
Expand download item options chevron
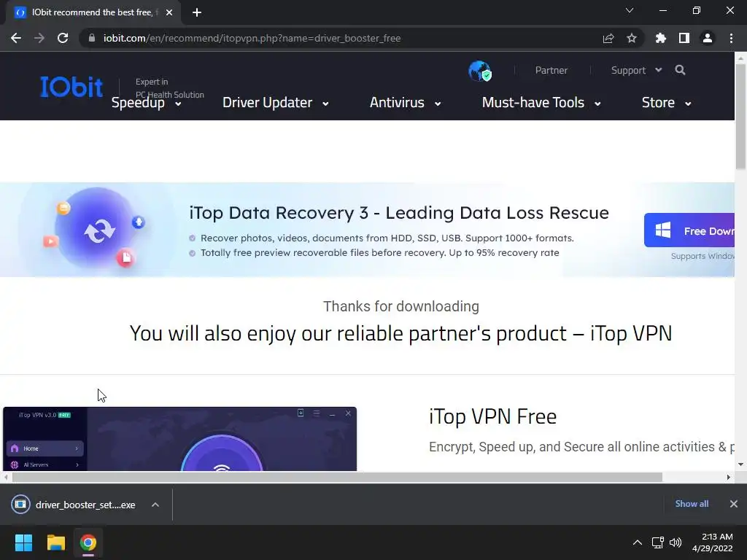(155, 505)
